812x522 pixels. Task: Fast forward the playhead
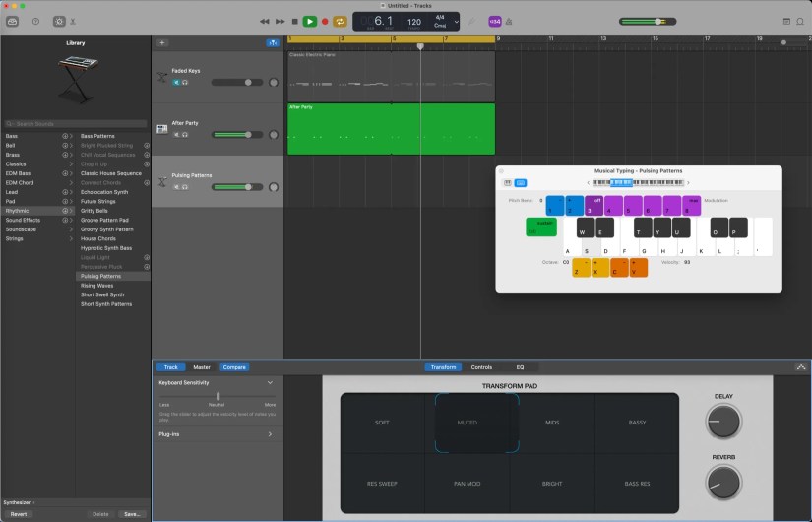(x=281, y=22)
